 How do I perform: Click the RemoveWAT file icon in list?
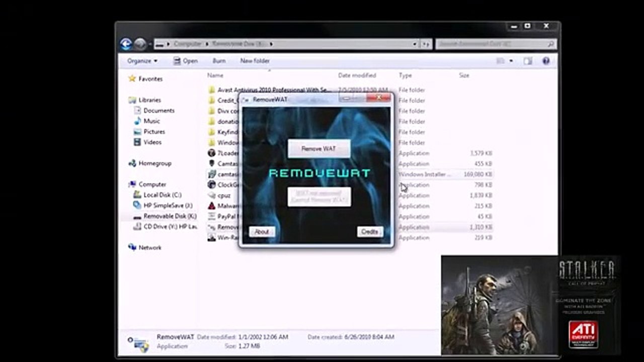click(x=212, y=227)
